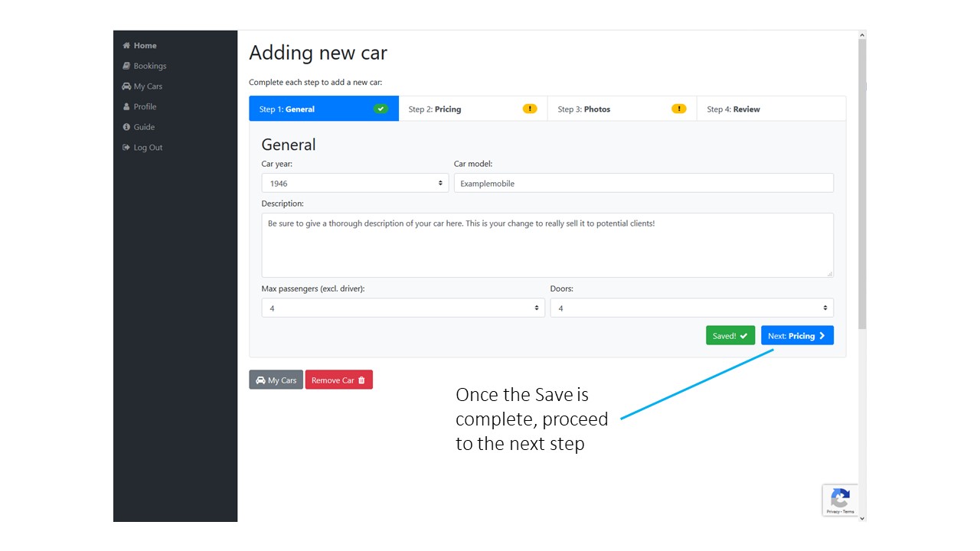980x551 pixels.
Task: Click Next: Pricing button
Action: click(x=797, y=336)
